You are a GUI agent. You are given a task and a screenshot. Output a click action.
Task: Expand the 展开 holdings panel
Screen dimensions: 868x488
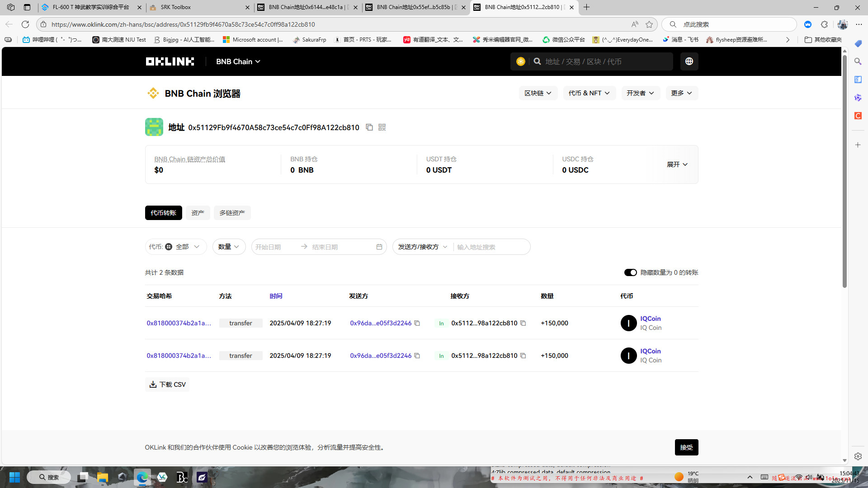point(677,164)
